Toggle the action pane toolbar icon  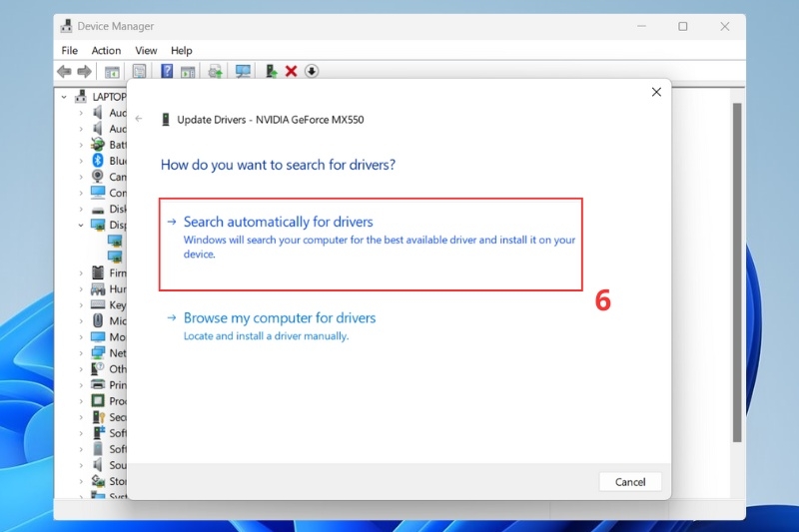[x=188, y=72]
